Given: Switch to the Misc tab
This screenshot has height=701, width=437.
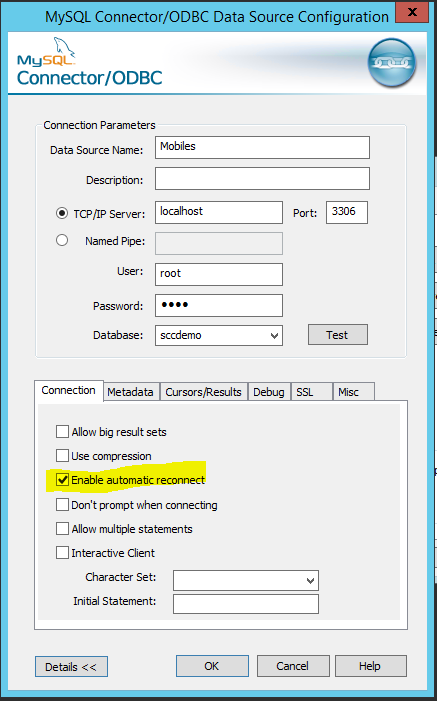Looking at the screenshot, I should 353,392.
